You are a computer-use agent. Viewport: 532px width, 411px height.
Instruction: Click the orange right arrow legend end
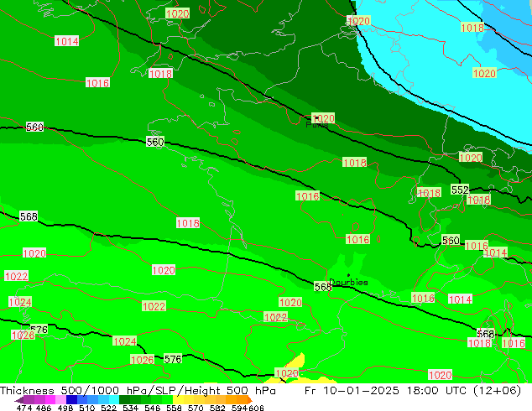[250, 400]
